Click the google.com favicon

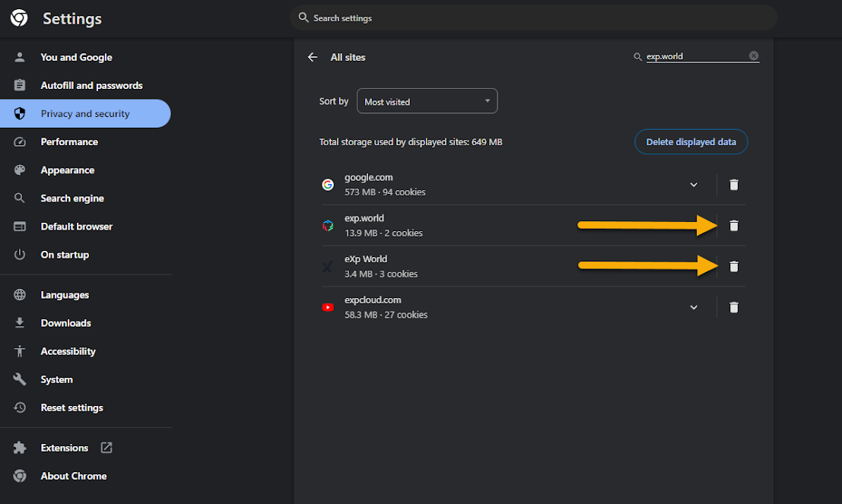pos(328,185)
